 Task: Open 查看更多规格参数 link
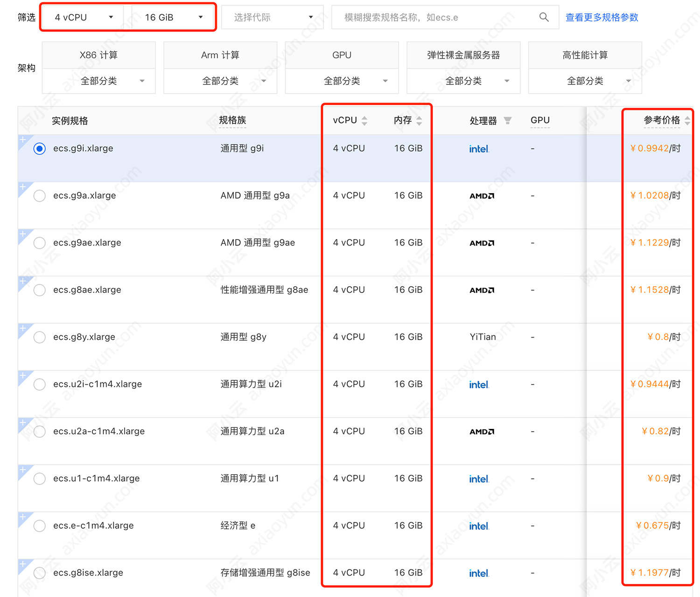602,17
